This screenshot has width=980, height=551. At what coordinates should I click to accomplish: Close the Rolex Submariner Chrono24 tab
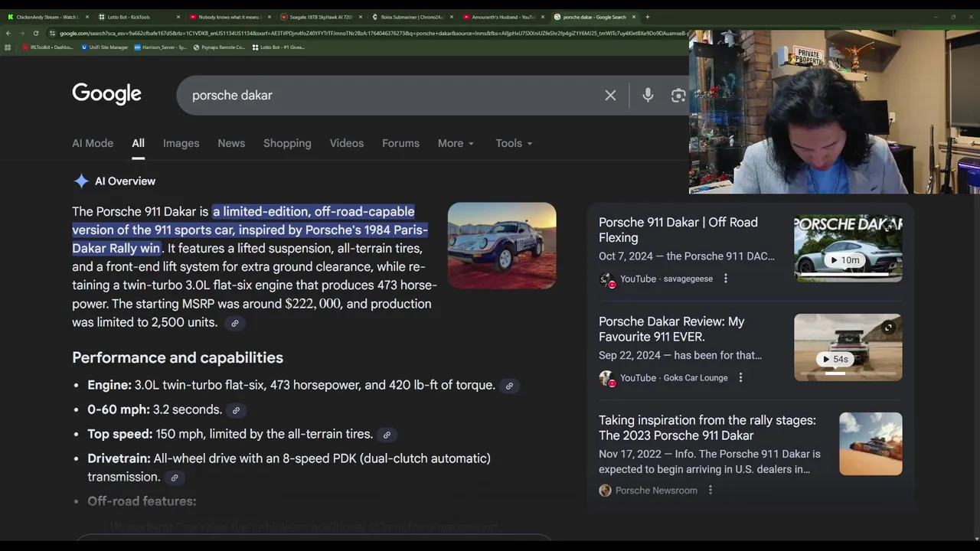[452, 17]
